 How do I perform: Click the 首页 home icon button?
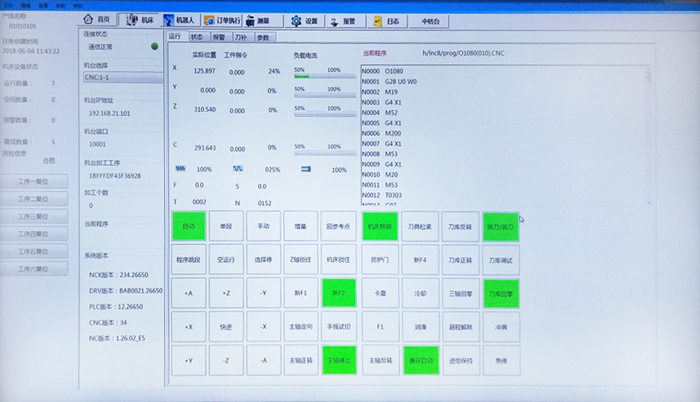(99, 19)
